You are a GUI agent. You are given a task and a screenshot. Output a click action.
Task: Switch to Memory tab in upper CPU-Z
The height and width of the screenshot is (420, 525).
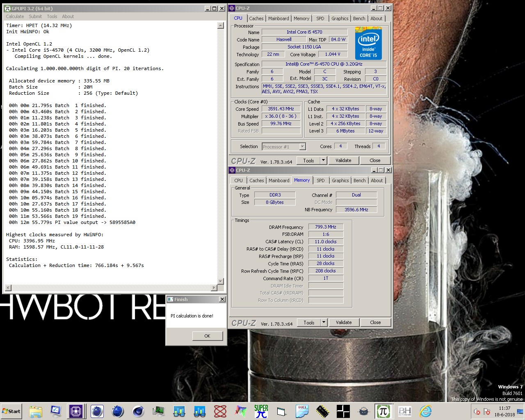[301, 18]
